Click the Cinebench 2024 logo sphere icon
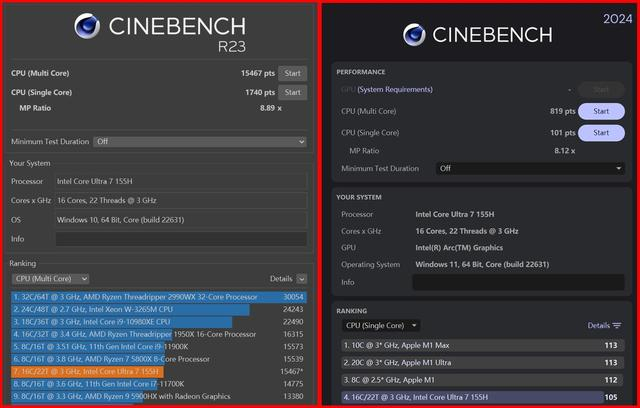Viewport: 640px width, 408px height. [x=414, y=35]
